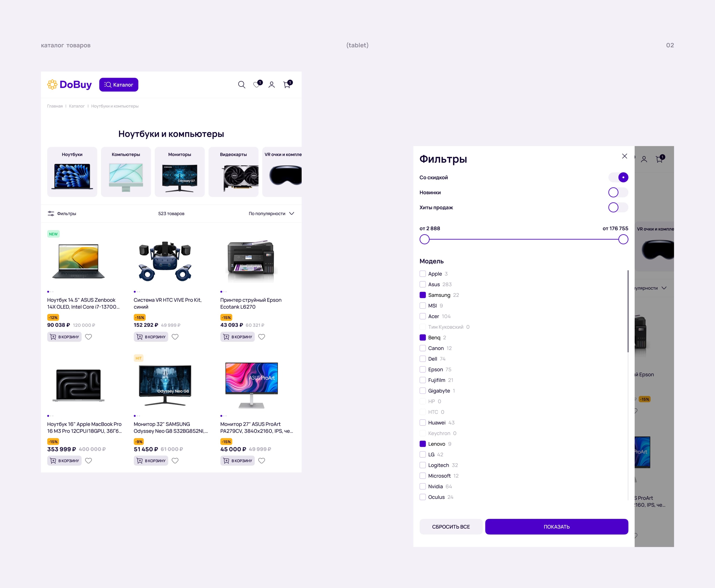
Task: Select the Мониторы category tab
Action: tap(179, 172)
